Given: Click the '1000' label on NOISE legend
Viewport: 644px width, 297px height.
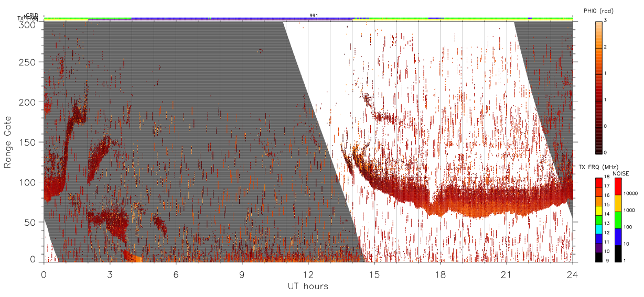Looking at the screenshot, I should [629, 210].
